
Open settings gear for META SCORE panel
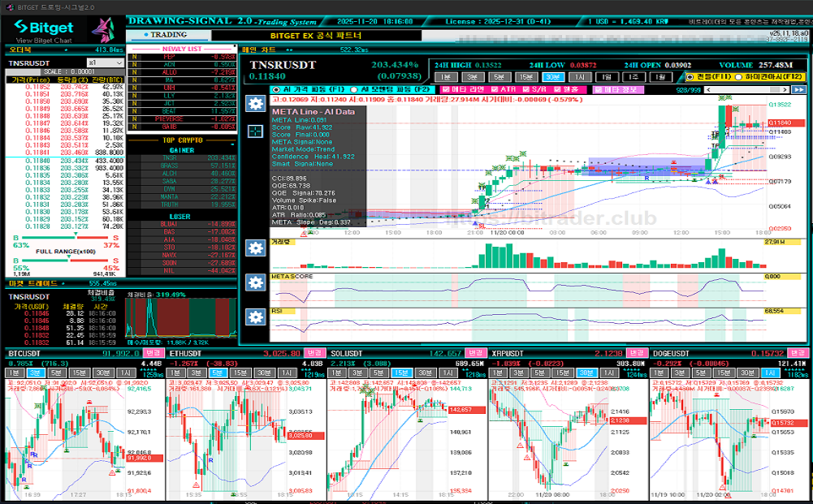click(x=255, y=282)
